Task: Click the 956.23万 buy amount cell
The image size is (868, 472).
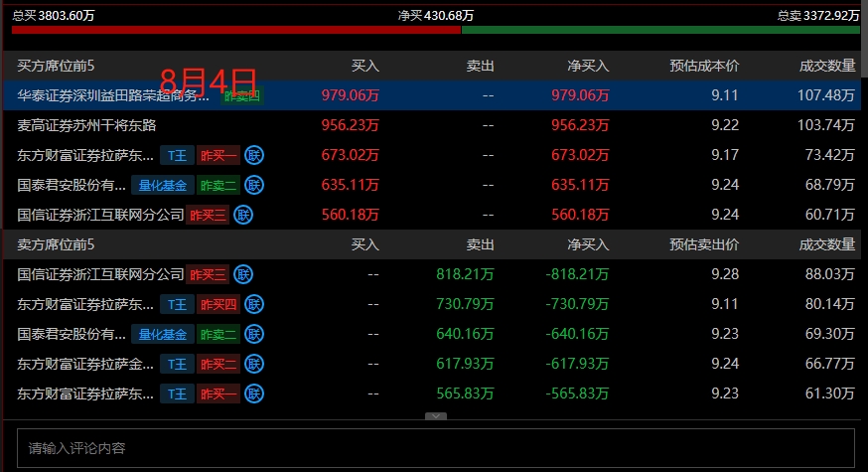Action: (350, 125)
